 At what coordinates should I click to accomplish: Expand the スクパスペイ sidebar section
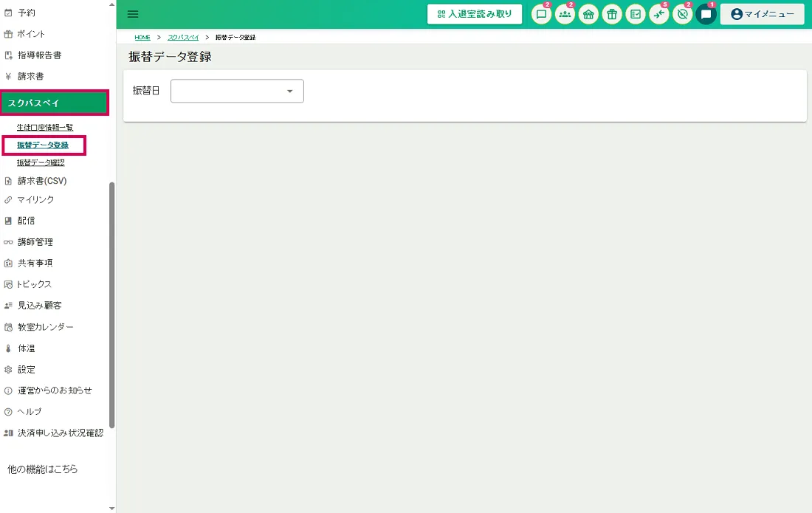point(55,103)
